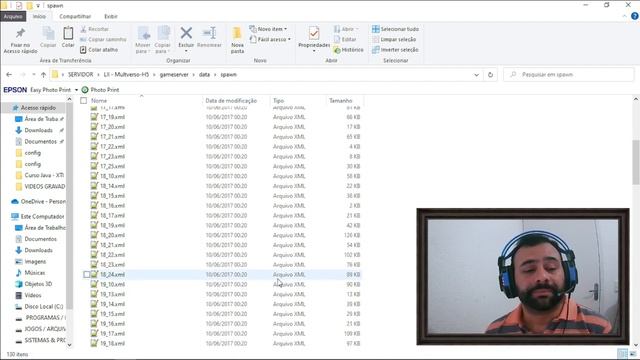This screenshot has width=640, height=360.
Task: Open recent locations dropdown near nav arrows
Action: 33,75
